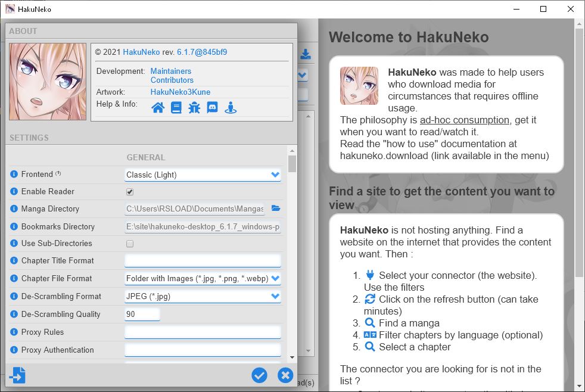585x392 pixels.
Task: Click the Chapter Title Format input field
Action: (203, 260)
